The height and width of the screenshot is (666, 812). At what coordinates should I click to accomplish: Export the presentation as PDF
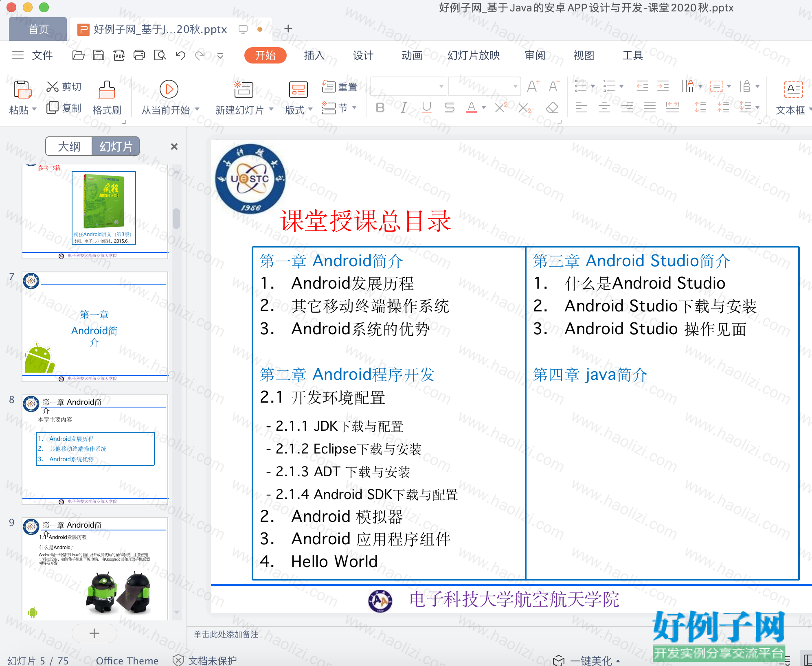click(x=119, y=55)
